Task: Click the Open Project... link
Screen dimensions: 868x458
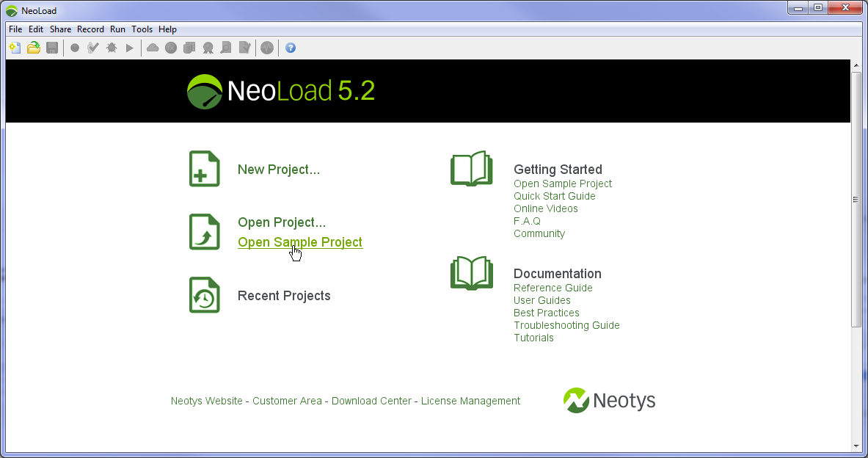Action: (x=282, y=222)
